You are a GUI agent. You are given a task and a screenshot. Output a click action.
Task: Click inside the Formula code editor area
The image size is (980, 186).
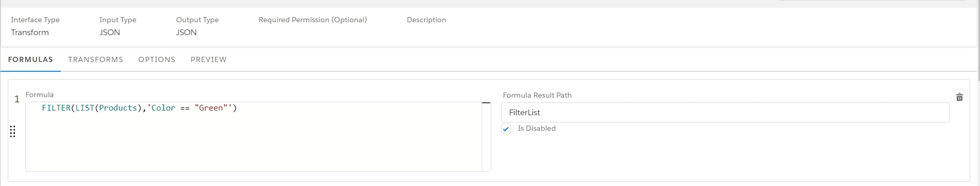(253, 136)
